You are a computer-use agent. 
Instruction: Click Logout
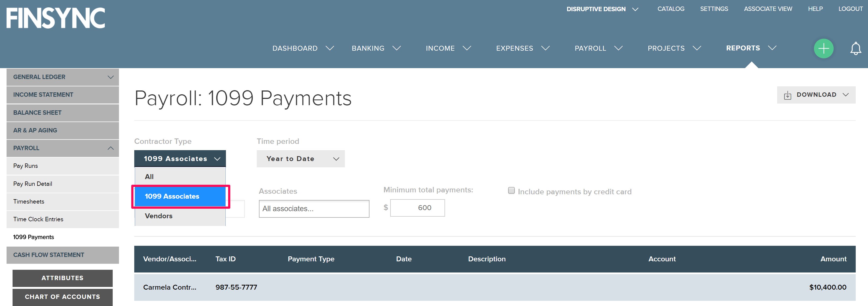pyautogui.click(x=851, y=9)
